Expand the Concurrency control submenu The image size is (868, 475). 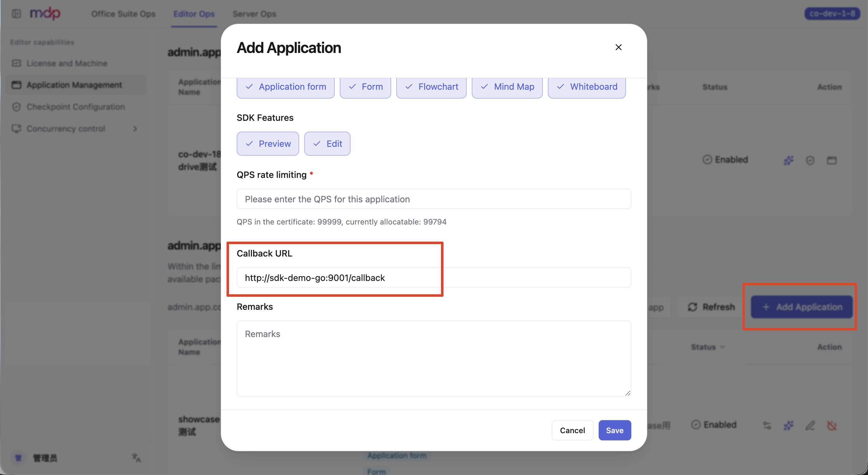[135, 129]
